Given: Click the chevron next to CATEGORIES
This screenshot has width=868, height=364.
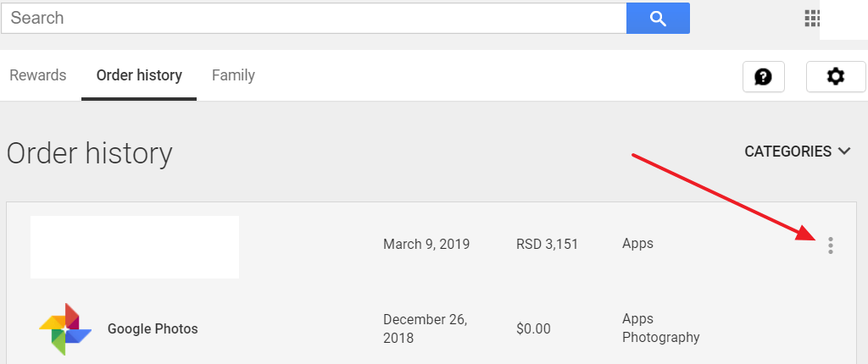Looking at the screenshot, I should pyautogui.click(x=844, y=151).
